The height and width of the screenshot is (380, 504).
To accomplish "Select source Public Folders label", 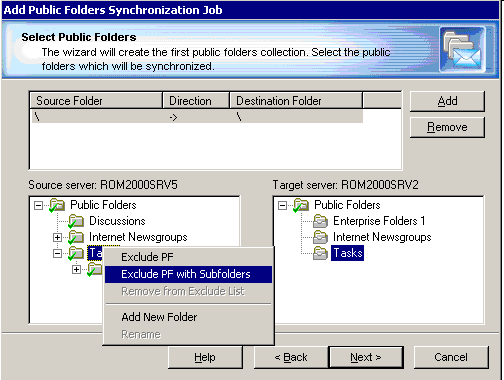I will click(x=103, y=205).
